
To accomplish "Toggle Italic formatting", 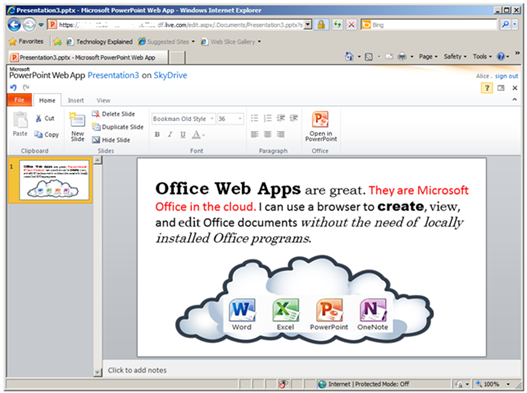I will [170, 134].
